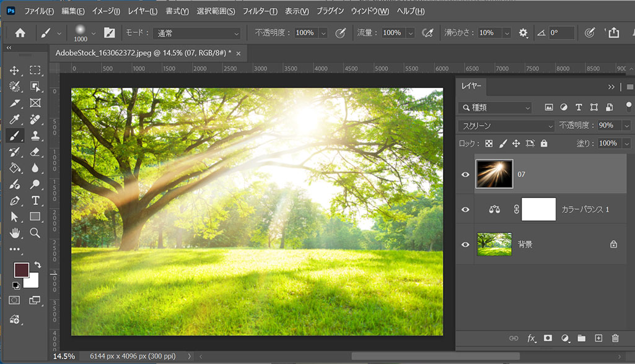Open the モード 通常 dropdown

(197, 33)
